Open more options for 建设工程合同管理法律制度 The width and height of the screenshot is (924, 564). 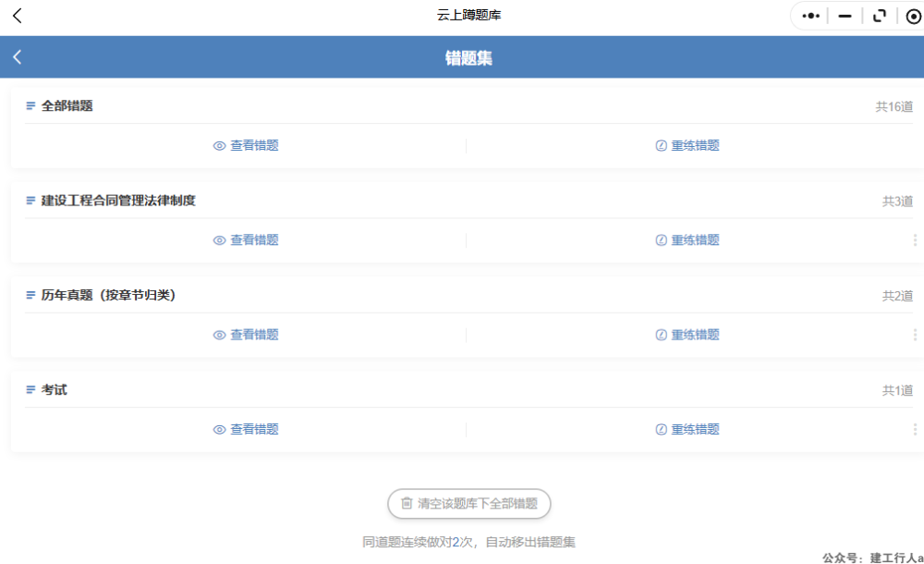click(x=915, y=240)
